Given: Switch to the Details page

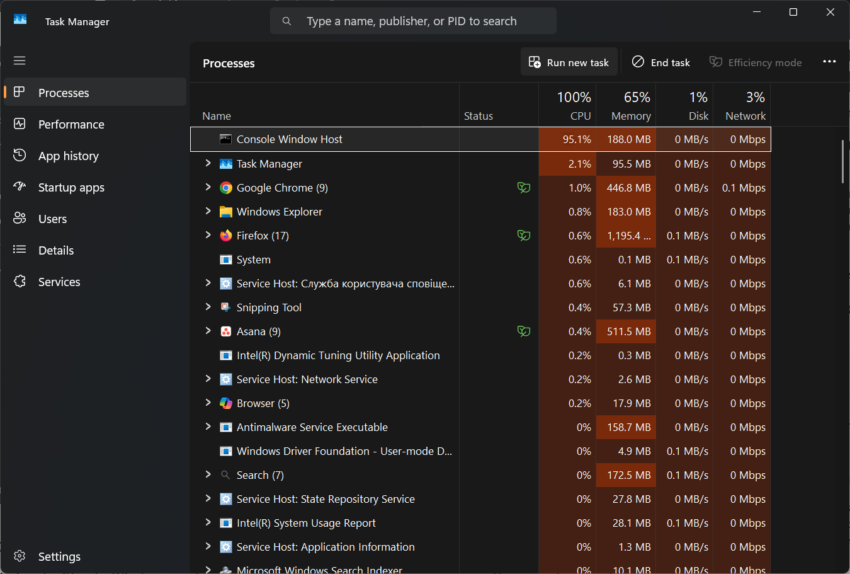Looking at the screenshot, I should (x=95, y=250).
